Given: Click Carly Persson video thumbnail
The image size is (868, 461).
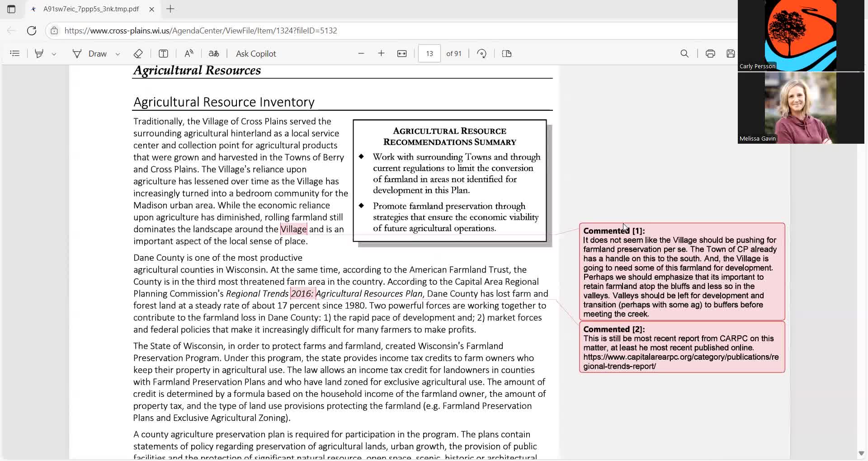Looking at the screenshot, I should [801, 35].
